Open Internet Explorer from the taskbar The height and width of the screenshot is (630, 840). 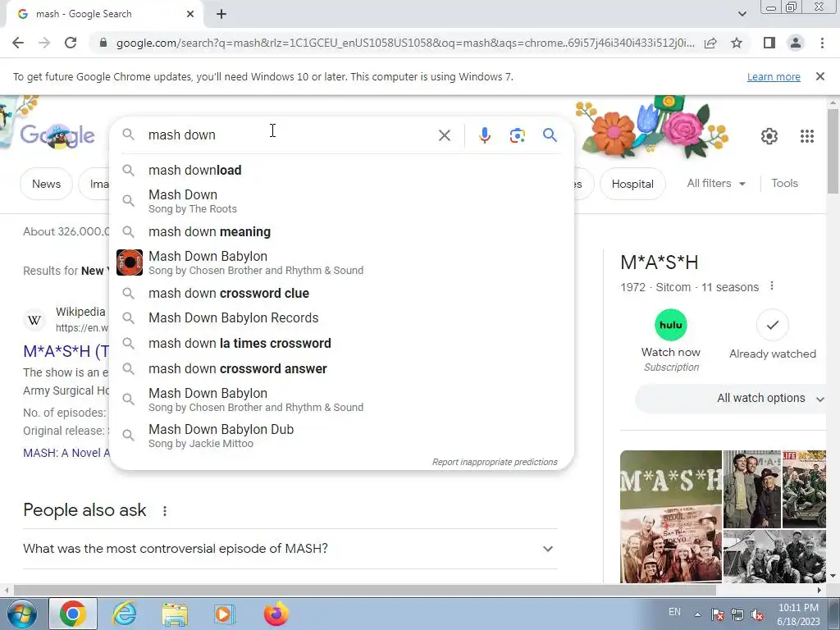click(125, 614)
